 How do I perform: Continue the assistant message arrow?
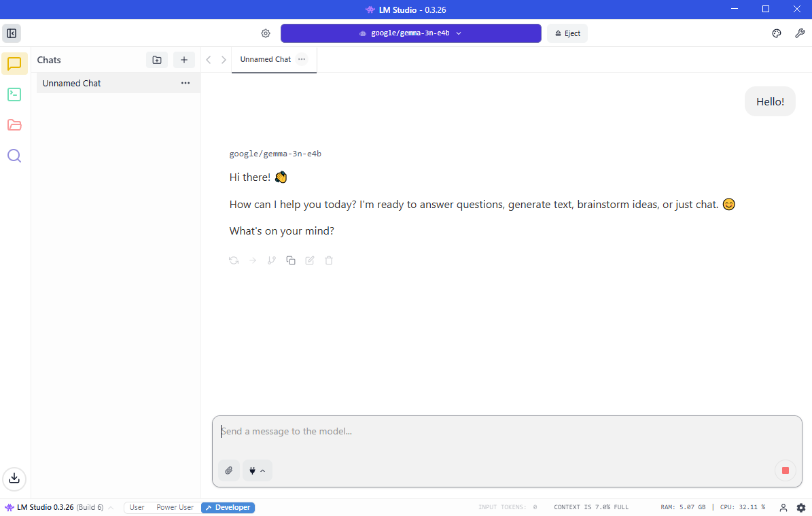coord(253,260)
